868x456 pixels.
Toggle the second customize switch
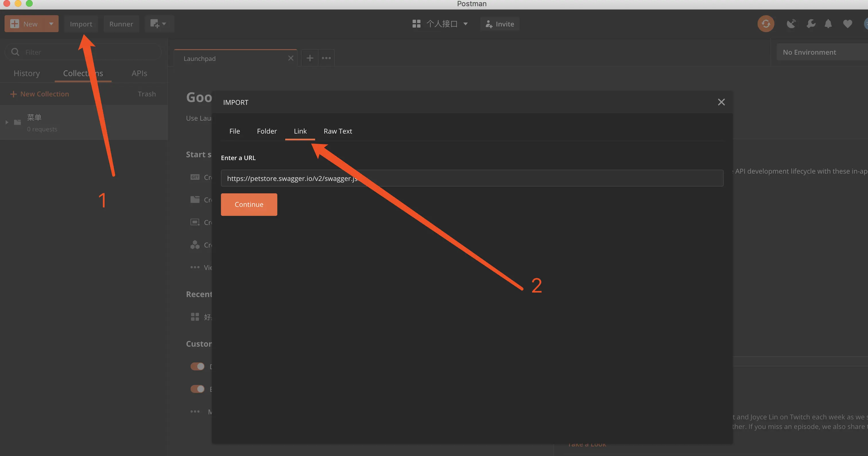click(x=197, y=389)
